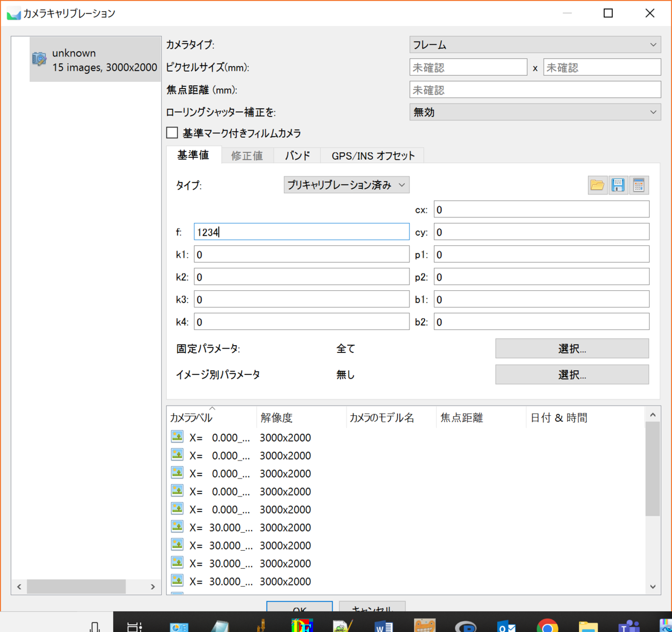Toggle 基準マーク付きフィルムカメラ checkbox

click(x=172, y=133)
